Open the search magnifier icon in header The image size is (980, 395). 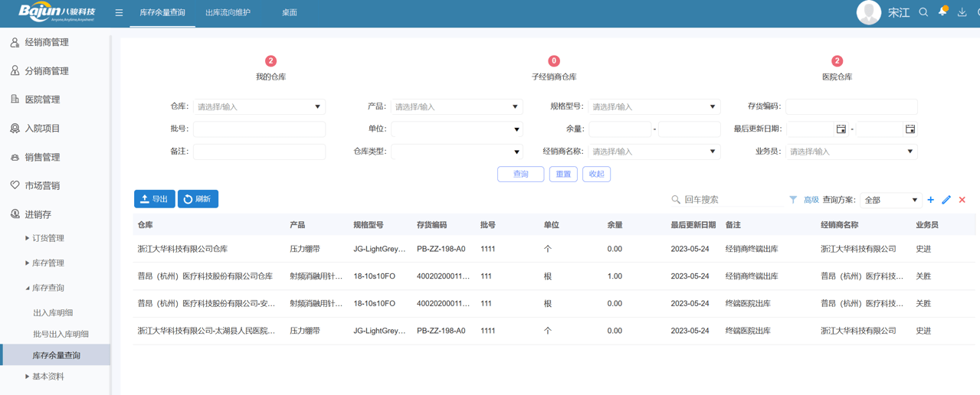[x=923, y=12]
